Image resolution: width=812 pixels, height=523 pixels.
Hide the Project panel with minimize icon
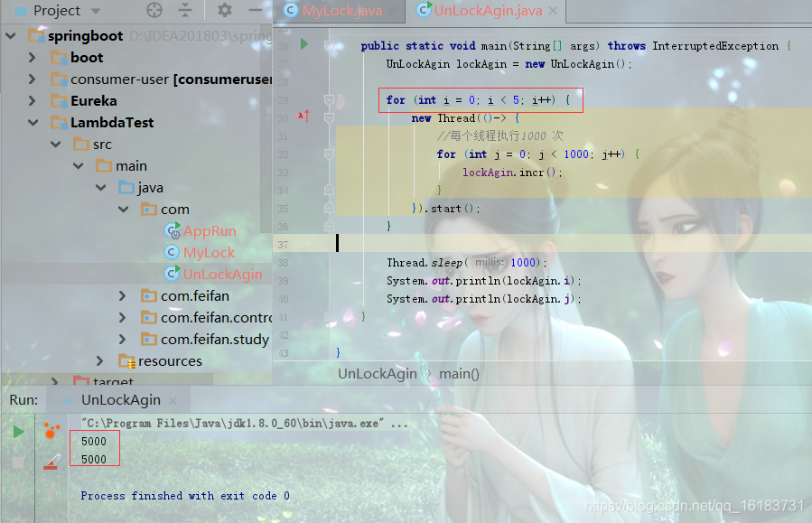click(256, 10)
